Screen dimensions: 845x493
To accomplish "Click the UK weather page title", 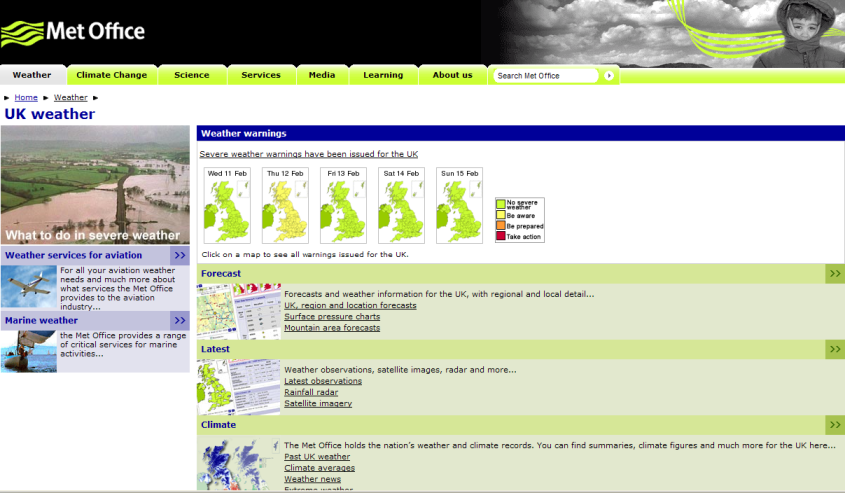I will point(50,114).
